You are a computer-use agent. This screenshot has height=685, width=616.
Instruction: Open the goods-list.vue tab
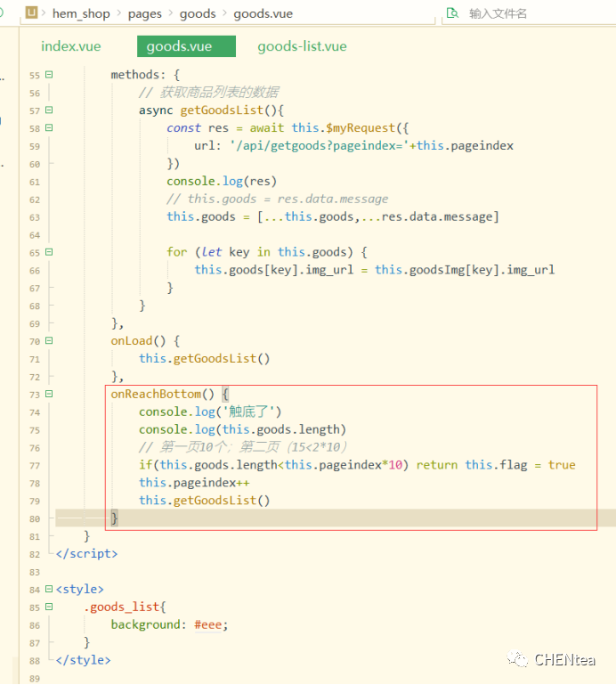click(x=302, y=46)
